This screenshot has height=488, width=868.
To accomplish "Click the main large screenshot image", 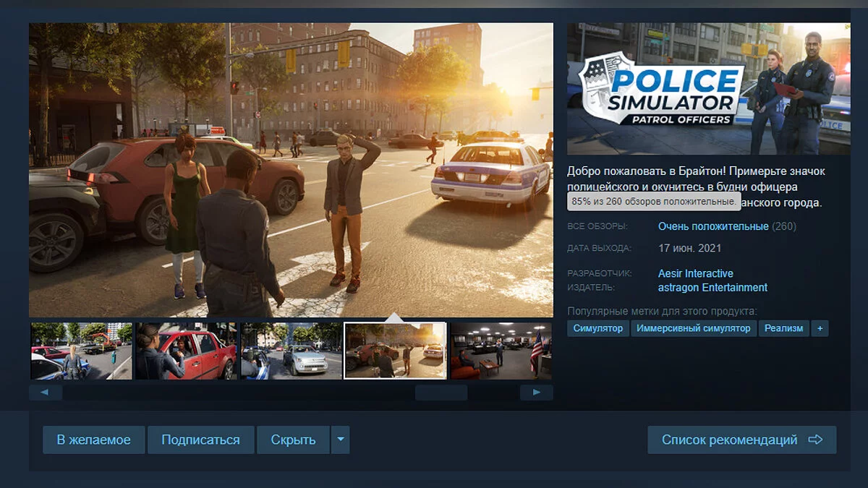I will click(x=291, y=170).
